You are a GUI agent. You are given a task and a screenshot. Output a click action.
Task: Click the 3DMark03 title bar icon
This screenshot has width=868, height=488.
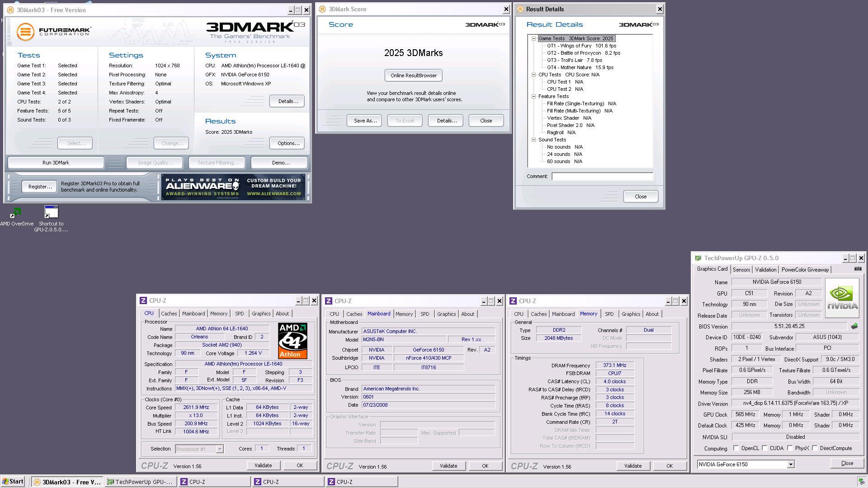(x=10, y=10)
